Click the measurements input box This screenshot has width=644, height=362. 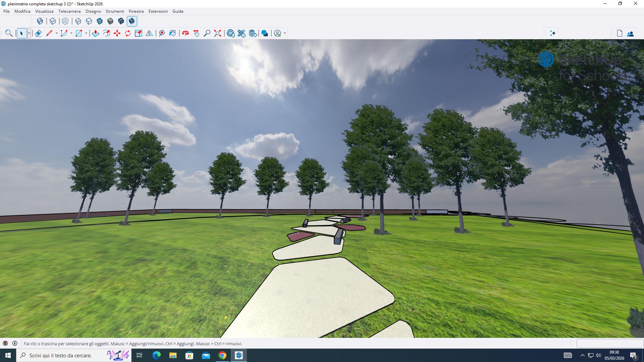[x=609, y=343]
